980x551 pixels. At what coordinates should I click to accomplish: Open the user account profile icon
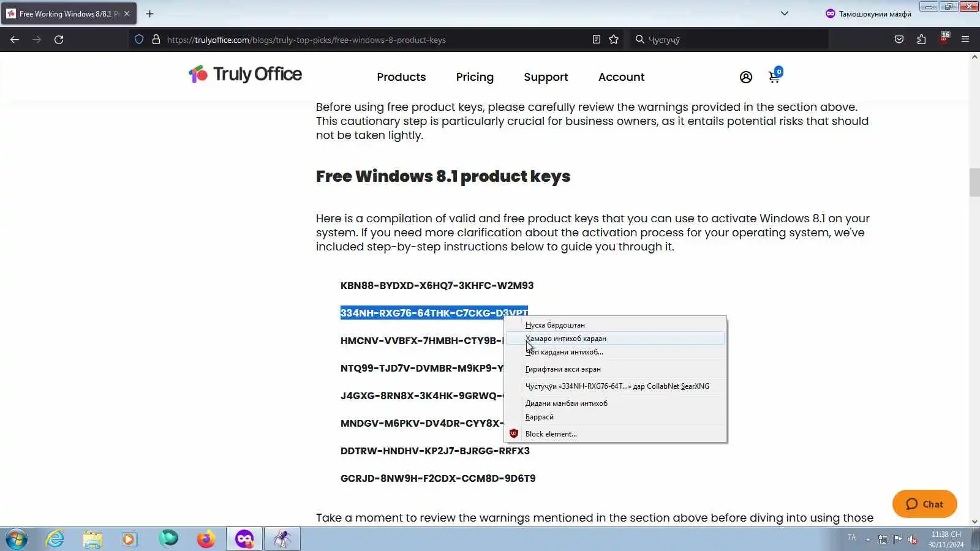tap(745, 77)
